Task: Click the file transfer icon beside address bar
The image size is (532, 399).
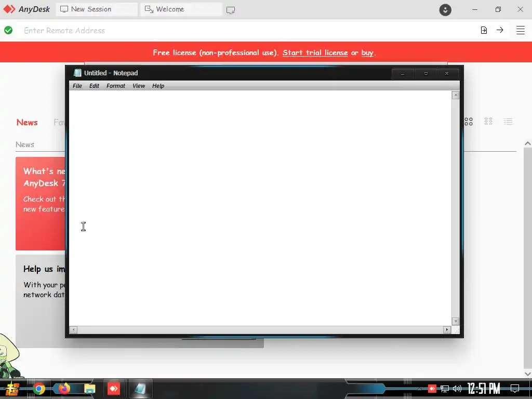Action: (x=484, y=30)
